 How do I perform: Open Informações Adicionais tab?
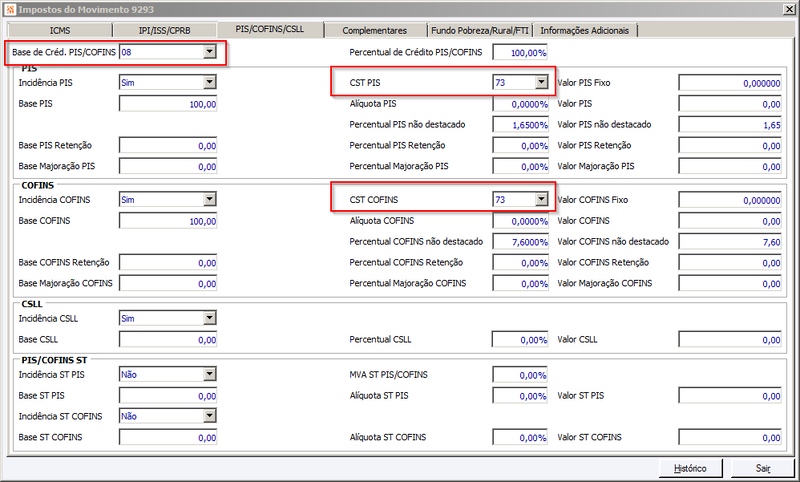click(x=585, y=30)
